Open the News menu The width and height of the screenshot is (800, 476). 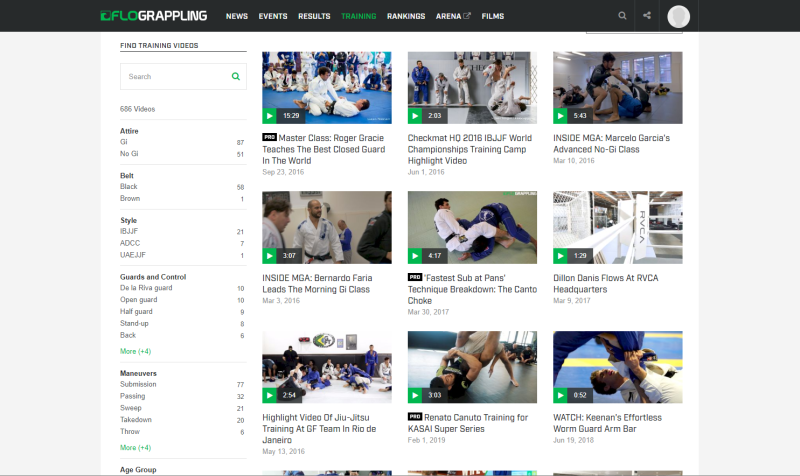pyautogui.click(x=237, y=16)
